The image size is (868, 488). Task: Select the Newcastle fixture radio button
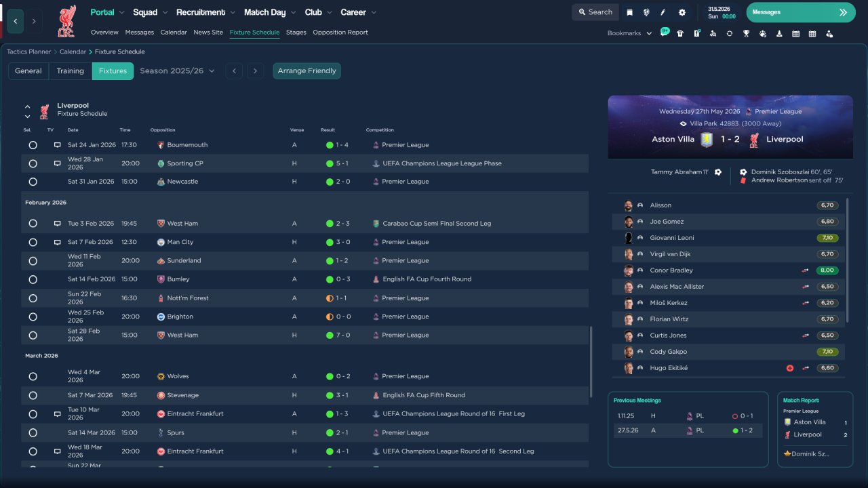(x=33, y=182)
